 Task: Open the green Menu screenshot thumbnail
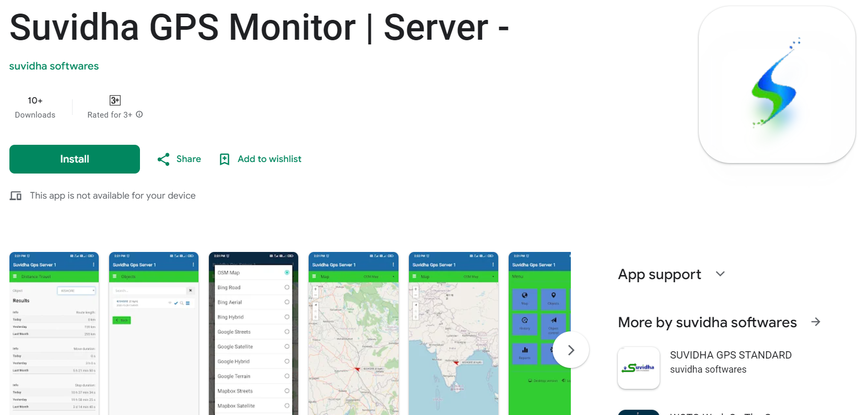(x=539, y=333)
